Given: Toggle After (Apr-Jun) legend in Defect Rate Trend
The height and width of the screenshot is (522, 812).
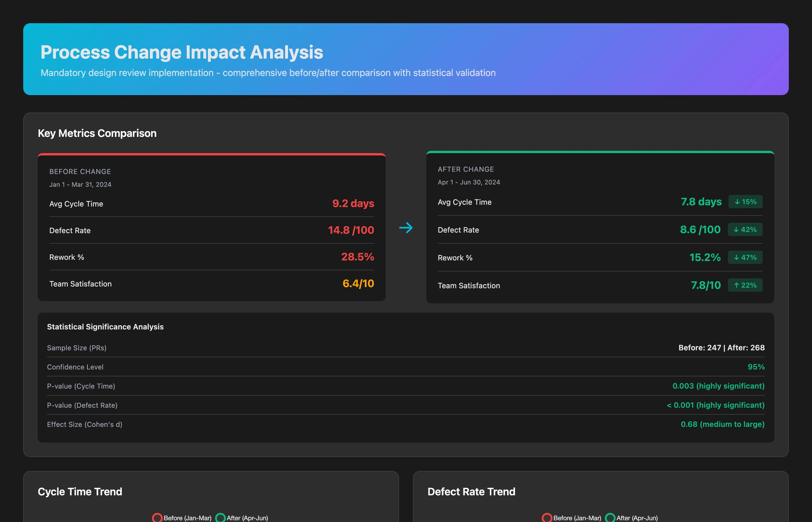Looking at the screenshot, I should pyautogui.click(x=631, y=518).
